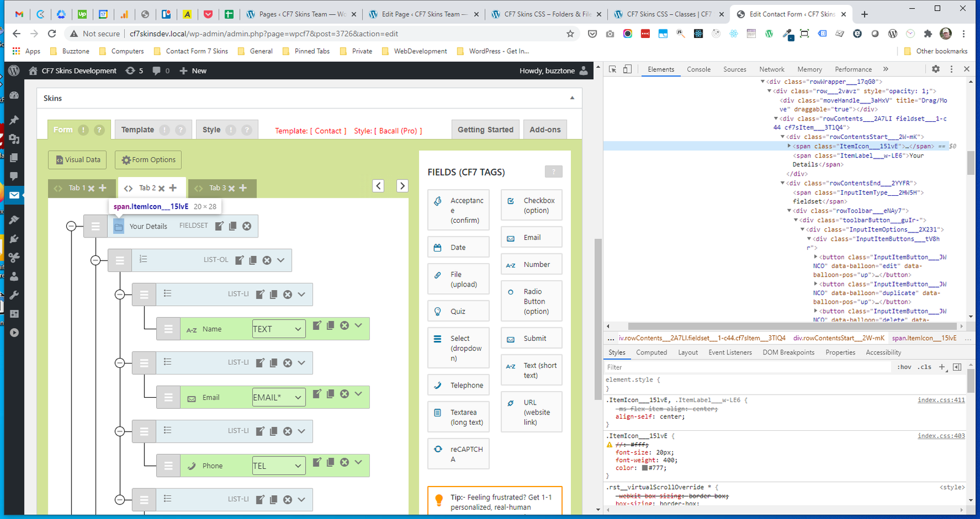Screen dimensions: 980x519
Task: Delete the Name text field
Action: pos(344,326)
